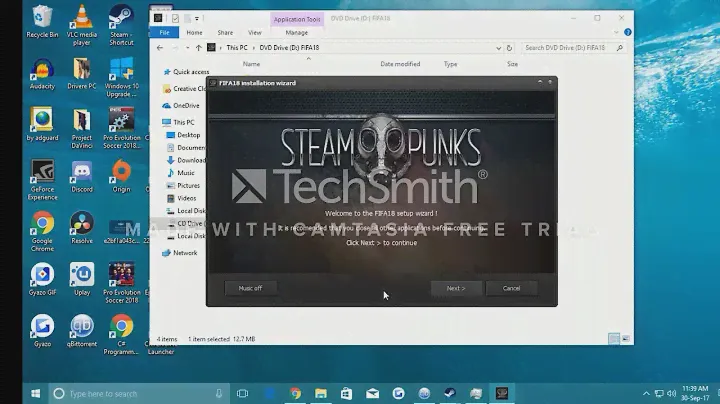The height and width of the screenshot is (404, 720).
Task: Expand the ribbon with the chevron
Action: (x=616, y=32)
